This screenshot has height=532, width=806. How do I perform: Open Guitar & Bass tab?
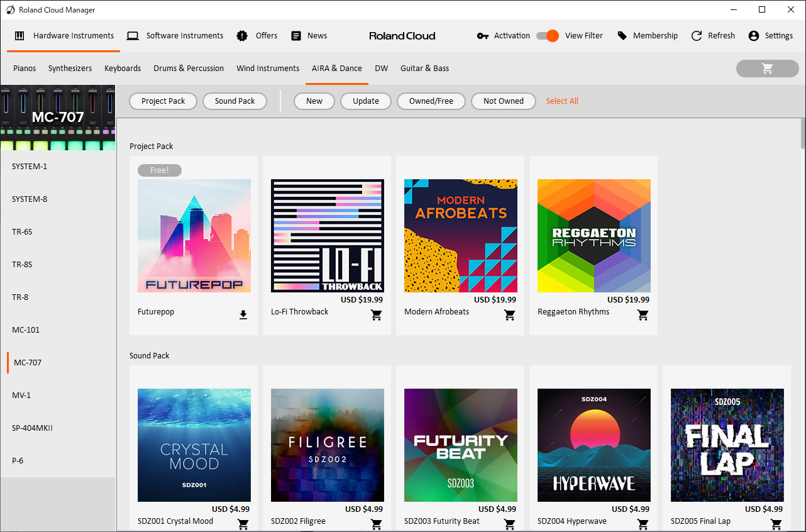point(425,69)
